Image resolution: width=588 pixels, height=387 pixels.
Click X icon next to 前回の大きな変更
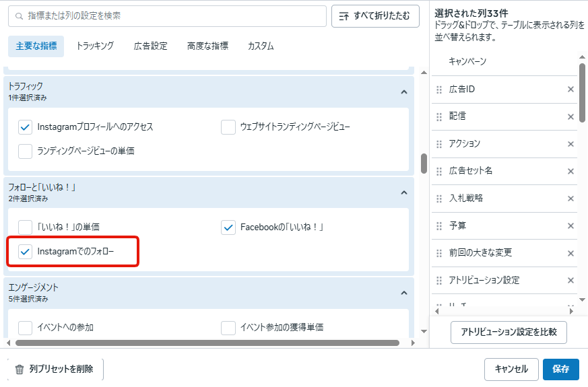[570, 253]
